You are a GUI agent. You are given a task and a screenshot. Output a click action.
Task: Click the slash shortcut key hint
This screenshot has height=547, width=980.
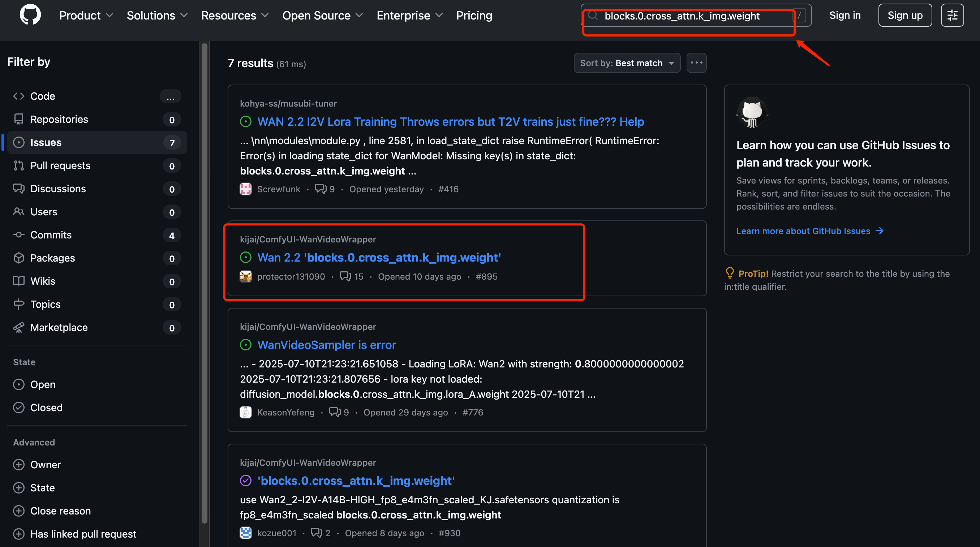tap(799, 16)
